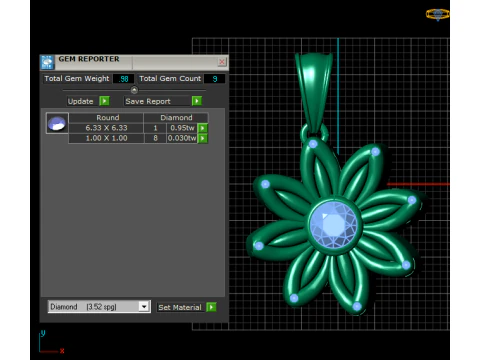
Task: Click the Diamond (3.52 spg) combo box
Action: coord(99,307)
